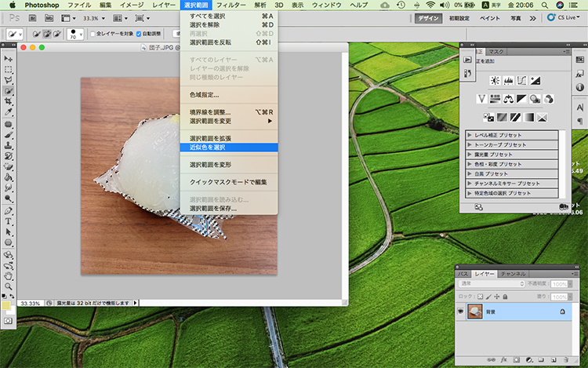Screen dimensions: 588x368
Task: Choose the subtract from selection mode
Action: [x=56, y=35]
